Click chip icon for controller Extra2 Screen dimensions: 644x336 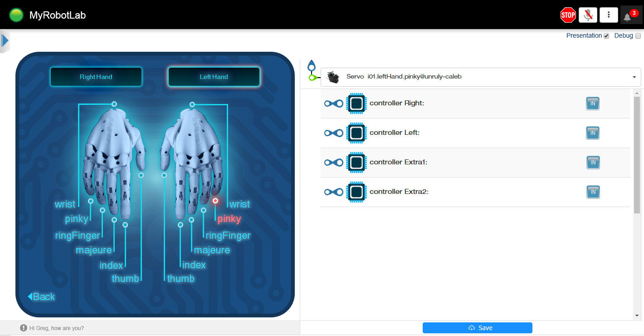pos(356,192)
